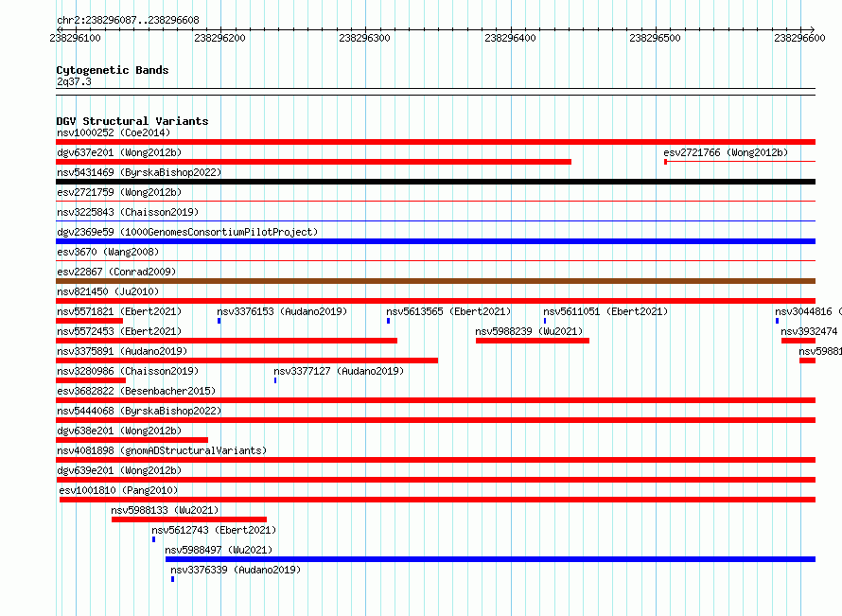Click blue marker under nsv3377127

click(x=275, y=380)
